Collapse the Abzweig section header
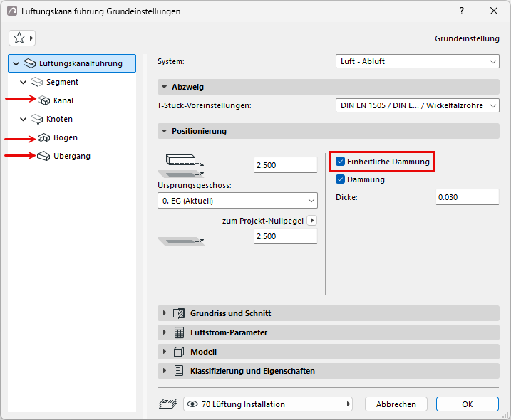This screenshot has height=420, width=511. pyautogui.click(x=328, y=87)
